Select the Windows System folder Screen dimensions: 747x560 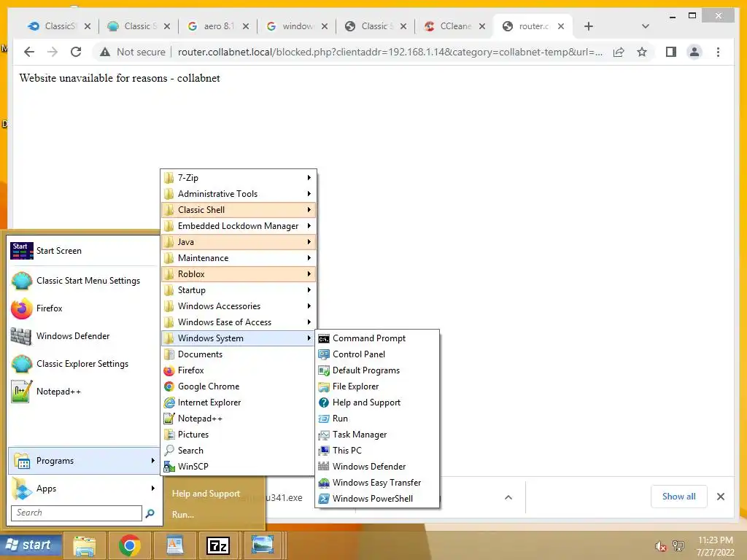(x=239, y=338)
